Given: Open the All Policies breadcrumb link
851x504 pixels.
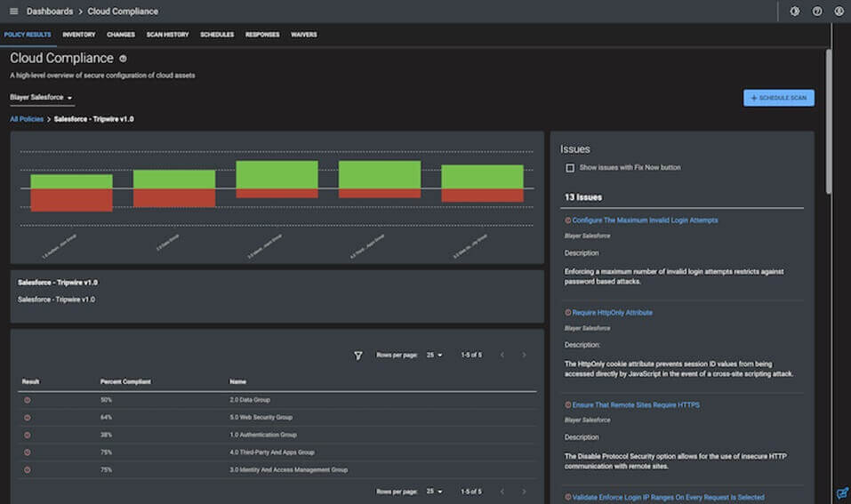Looking at the screenshot, I should tap(27, 118).
